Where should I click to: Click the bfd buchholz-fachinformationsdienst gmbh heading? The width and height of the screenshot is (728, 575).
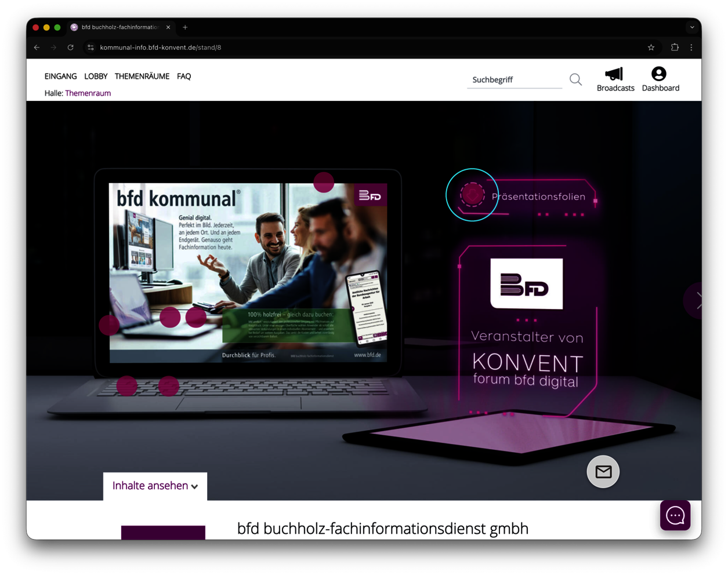[x=383, y=528]
